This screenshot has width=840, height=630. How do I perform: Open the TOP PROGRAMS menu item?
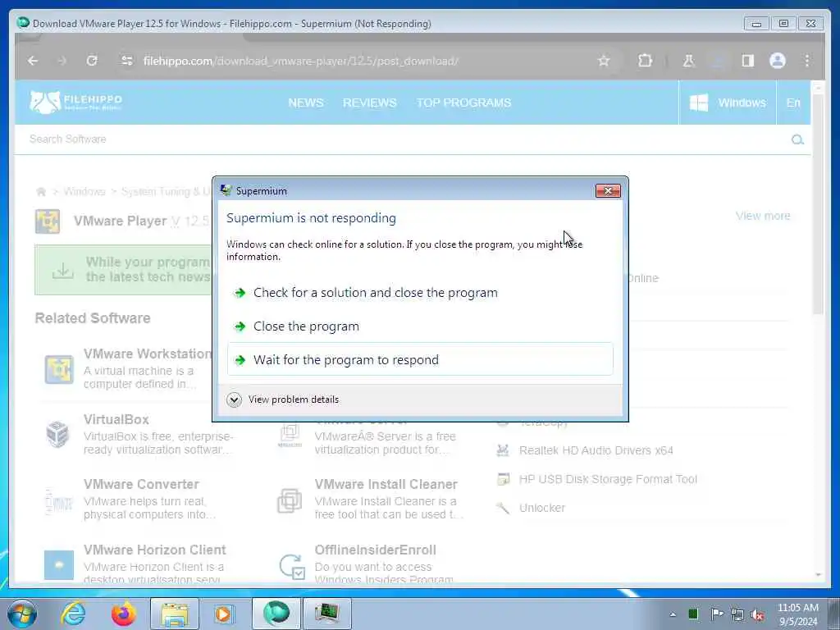[464, 103]
